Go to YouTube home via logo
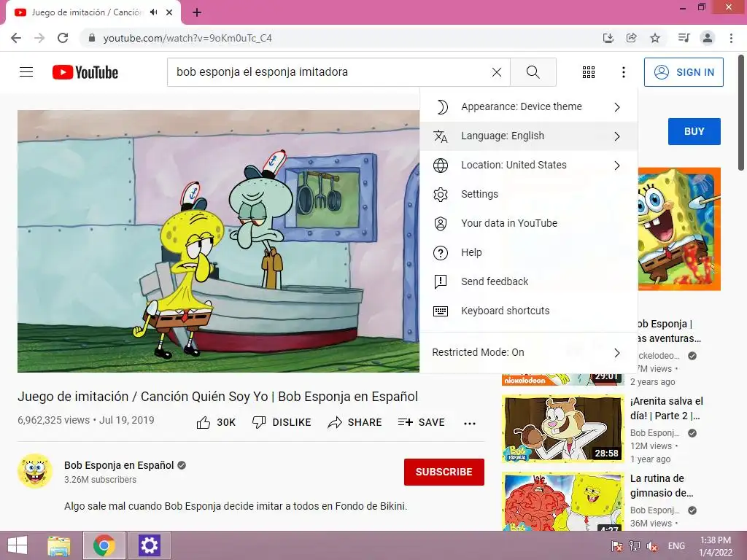Image resolution: width=747 pixels, height=560 pixels. (85, 72)
